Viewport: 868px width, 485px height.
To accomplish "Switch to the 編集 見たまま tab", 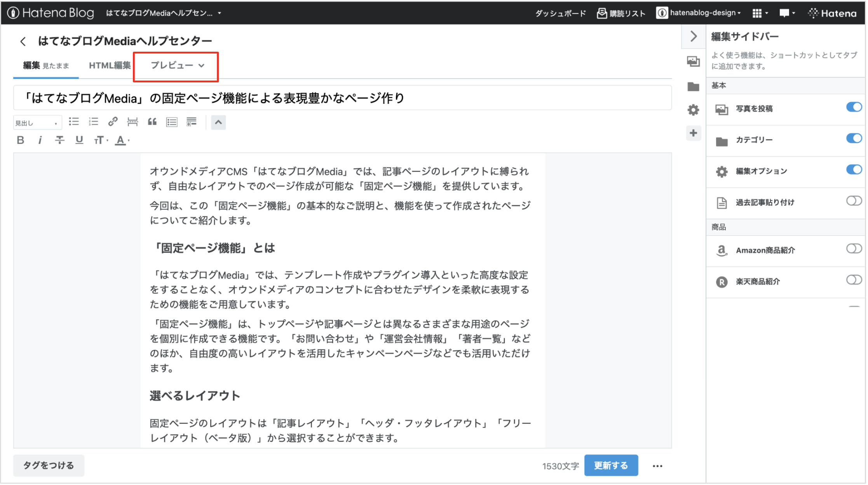I will point(46,65).
